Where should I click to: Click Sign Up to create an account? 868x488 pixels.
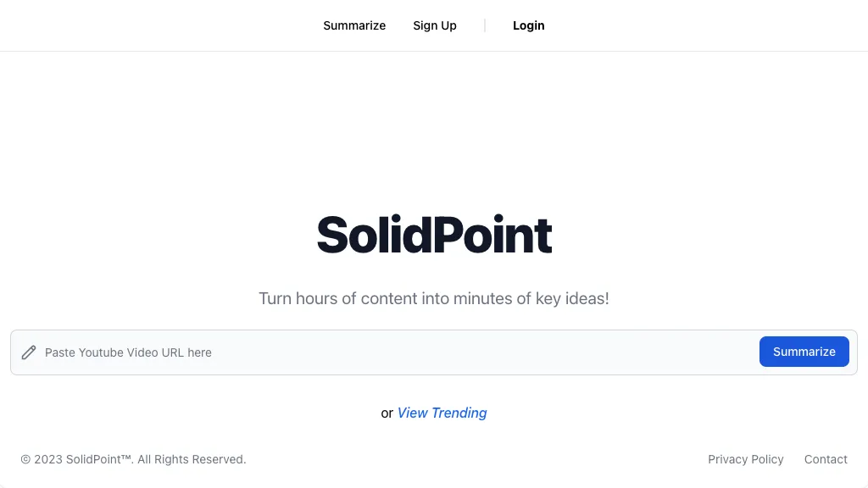434,25
